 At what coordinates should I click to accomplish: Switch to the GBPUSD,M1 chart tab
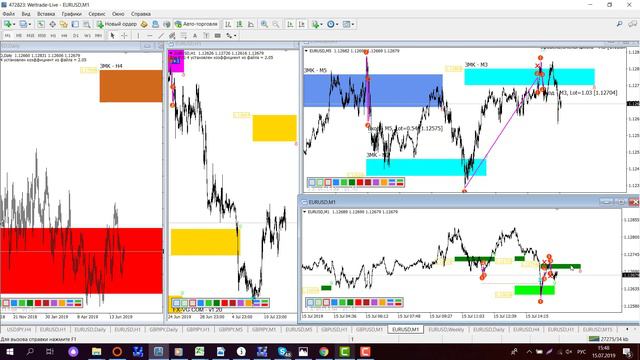pyautogui.click(x=369, y=329)
